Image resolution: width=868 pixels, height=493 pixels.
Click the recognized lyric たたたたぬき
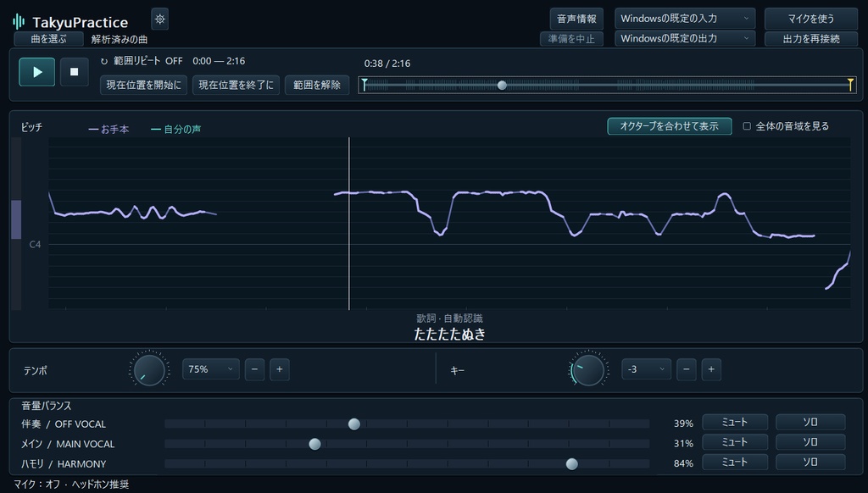[x=449, y=334]
